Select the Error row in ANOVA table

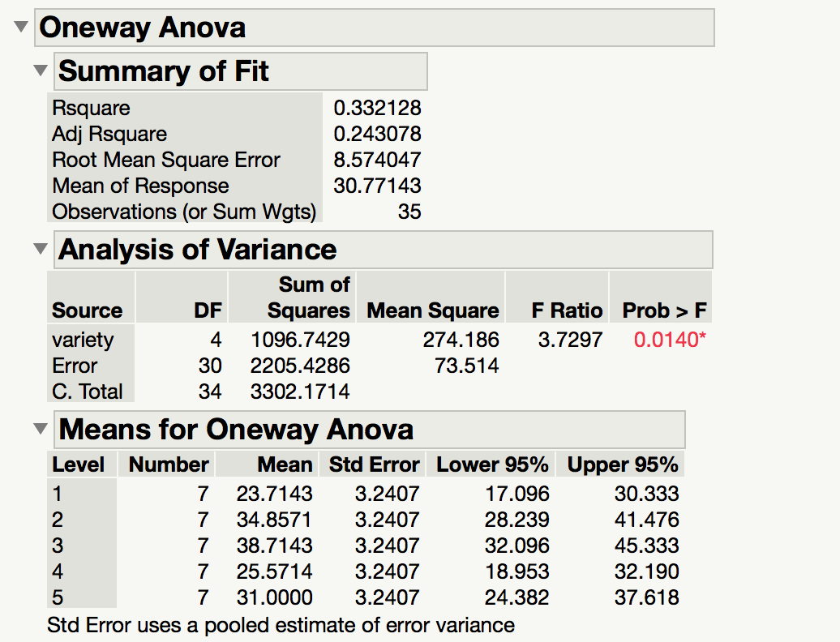tap(75, 366)
